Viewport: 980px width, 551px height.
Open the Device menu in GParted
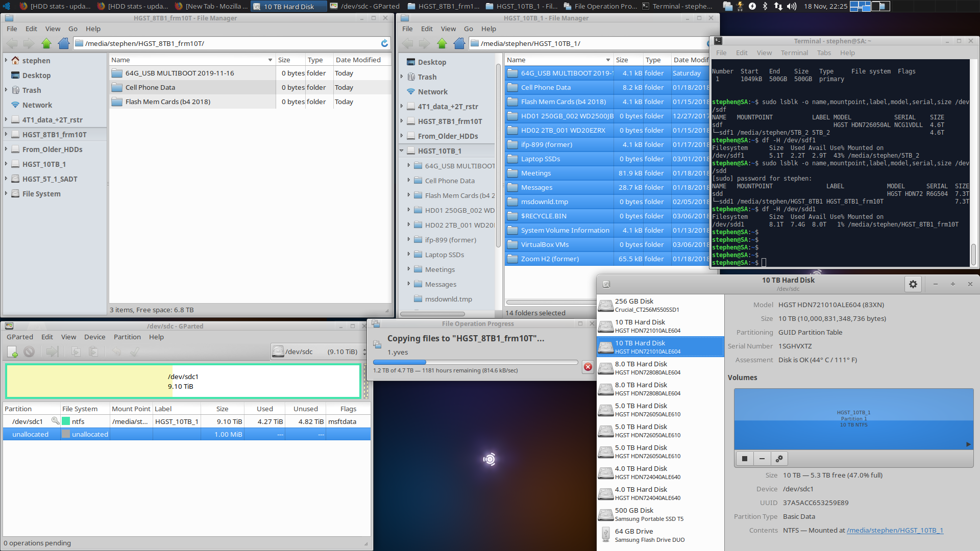tap(95, 337)
